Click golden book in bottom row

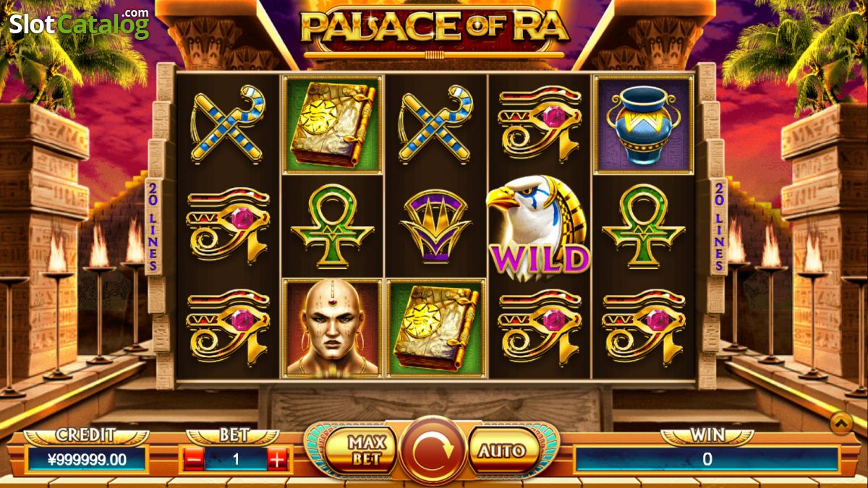[436, 328]
